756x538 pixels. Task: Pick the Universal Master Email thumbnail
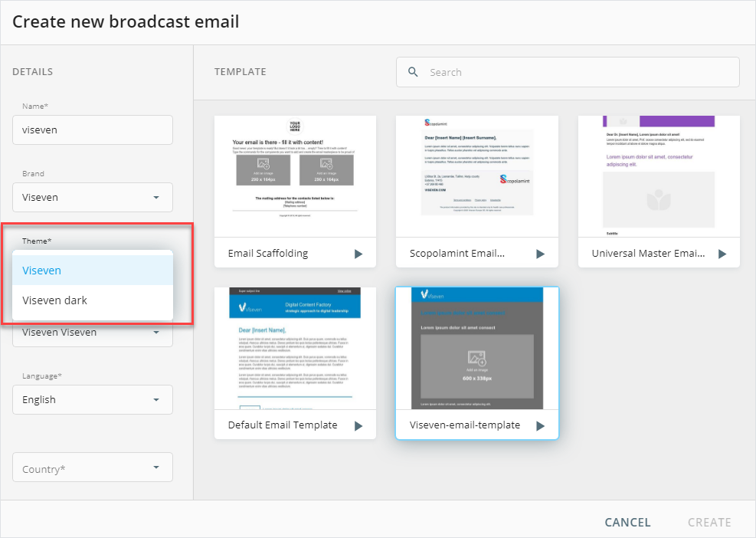coord(658,176)
